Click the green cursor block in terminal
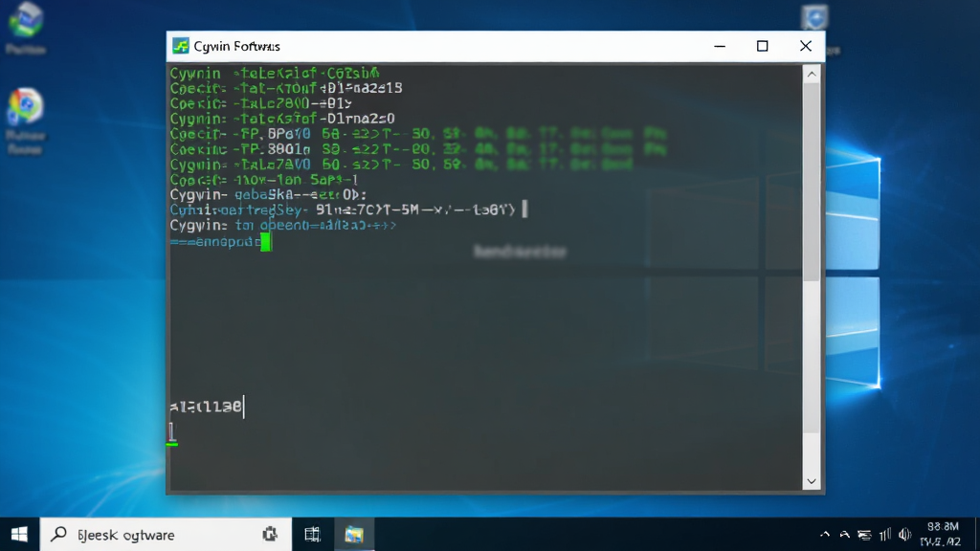This screenshot has height=551, width=980. pos(266,242)
